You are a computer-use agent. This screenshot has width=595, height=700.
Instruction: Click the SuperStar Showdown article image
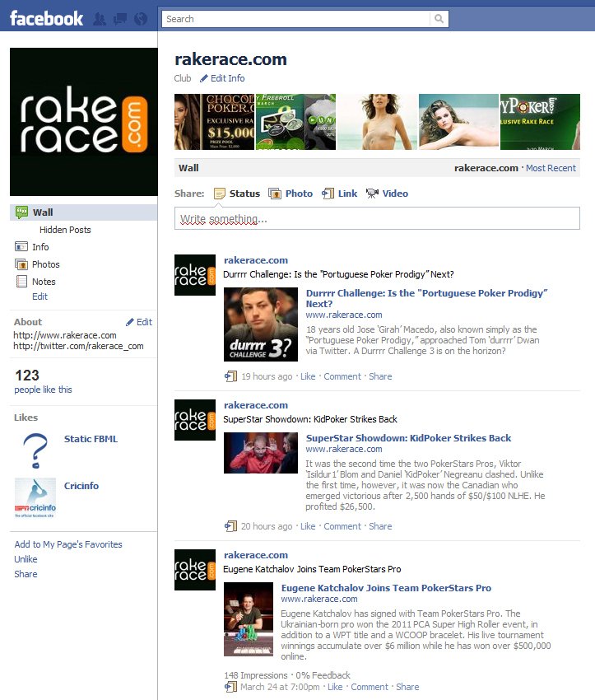click(x=261, y=453)
